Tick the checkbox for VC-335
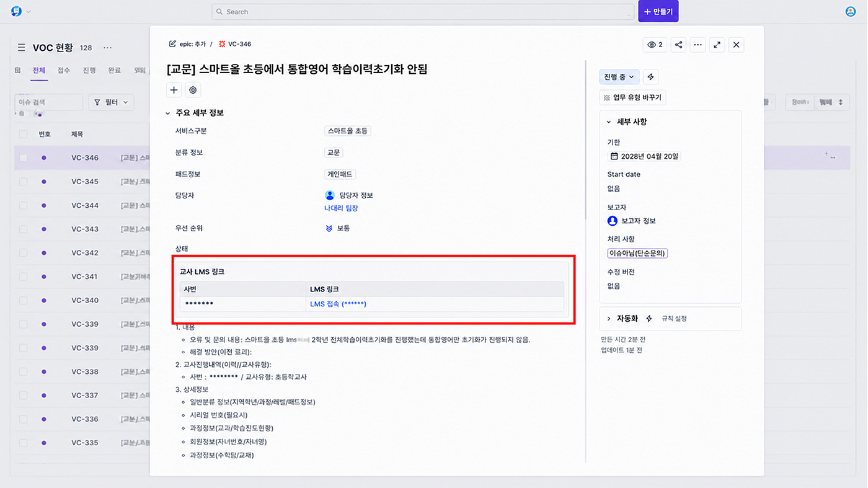This screenshot has width=868, height=488. point(24,443)
